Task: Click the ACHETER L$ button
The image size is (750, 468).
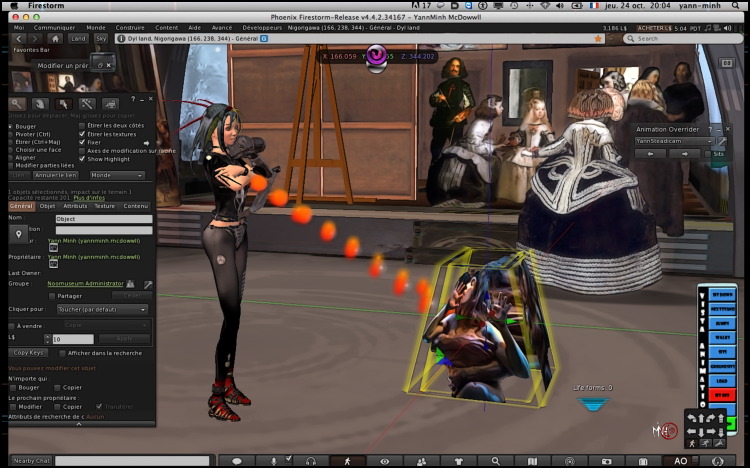Action: click(x=654, y=28)
